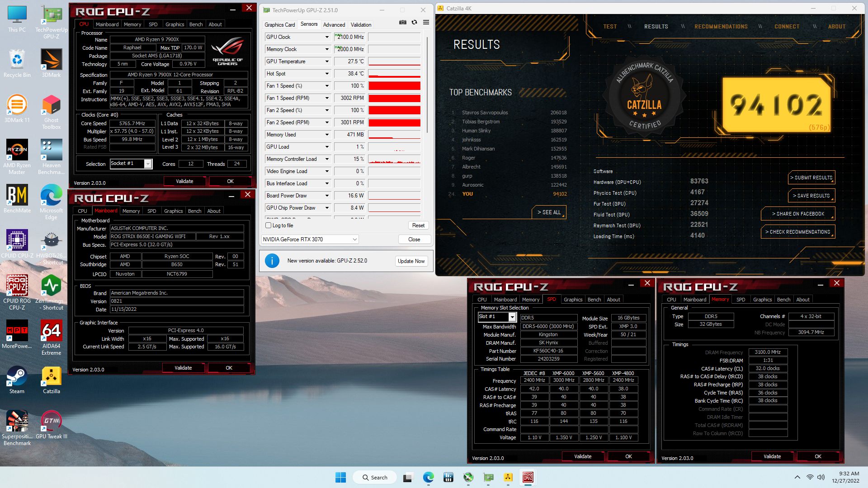Open GPU Tweak III desktop icon

coord(51,425)
